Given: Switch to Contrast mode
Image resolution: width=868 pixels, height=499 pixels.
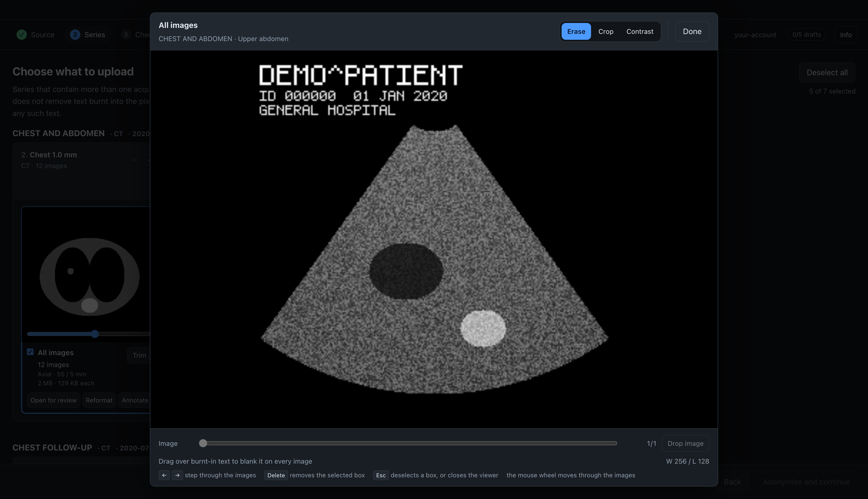Looking at the screenshot, I should click(x=639, y=32).
